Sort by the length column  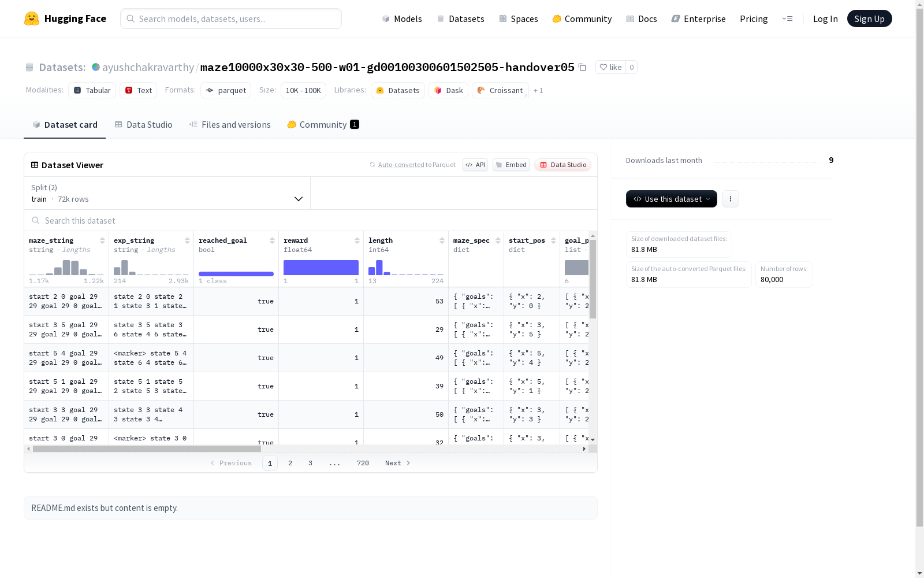(442, 240)
